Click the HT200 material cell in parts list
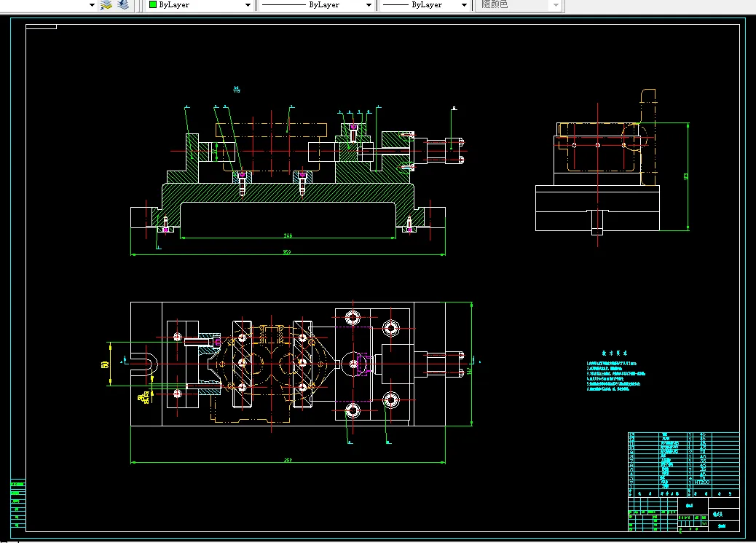 [703, 483]
